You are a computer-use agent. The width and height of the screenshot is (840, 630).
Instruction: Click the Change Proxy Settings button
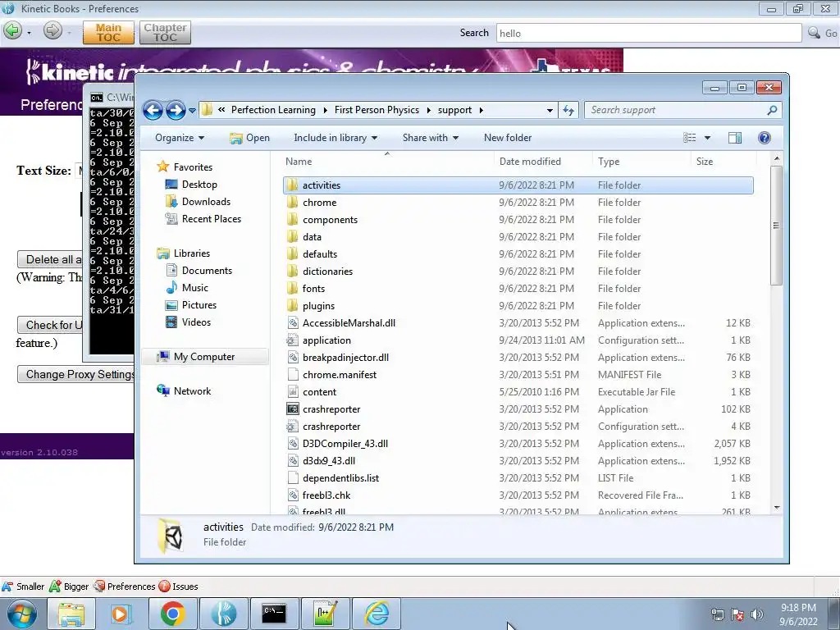click(76, 374)
